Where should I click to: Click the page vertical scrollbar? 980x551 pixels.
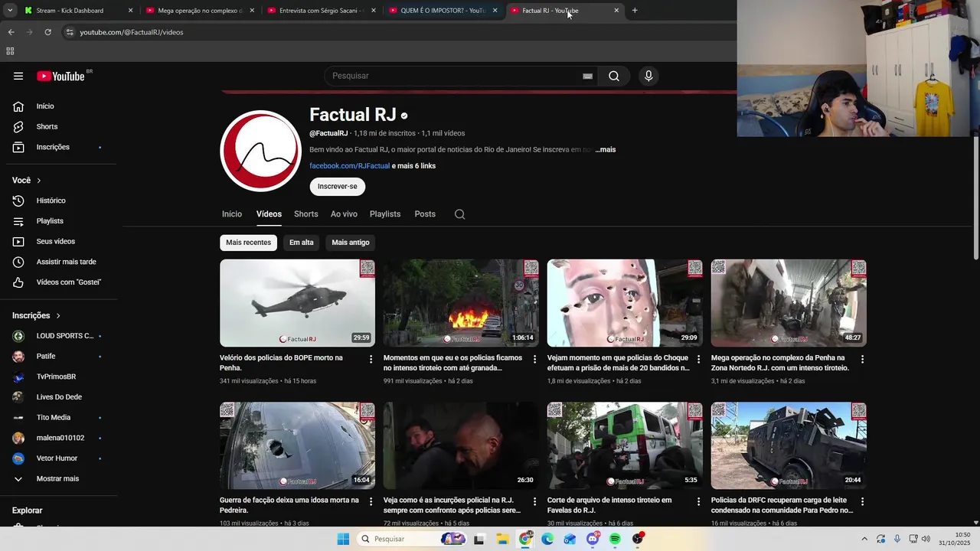pos(975,199)
